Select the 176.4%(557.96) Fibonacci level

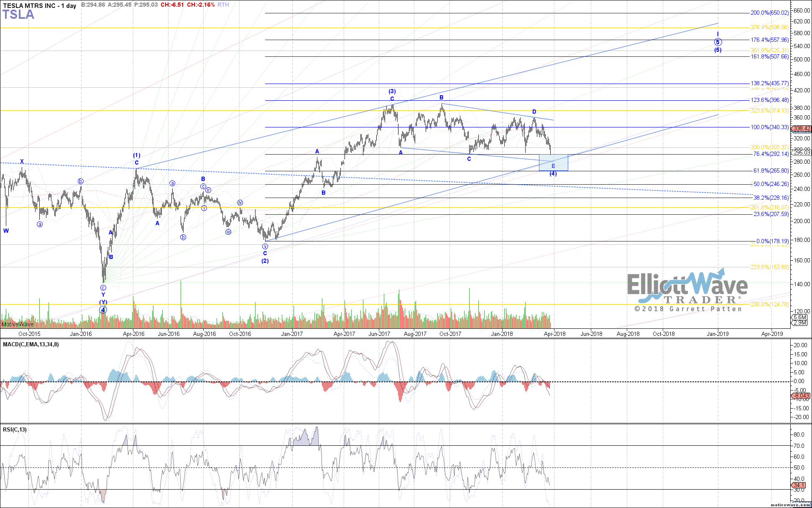769,40
